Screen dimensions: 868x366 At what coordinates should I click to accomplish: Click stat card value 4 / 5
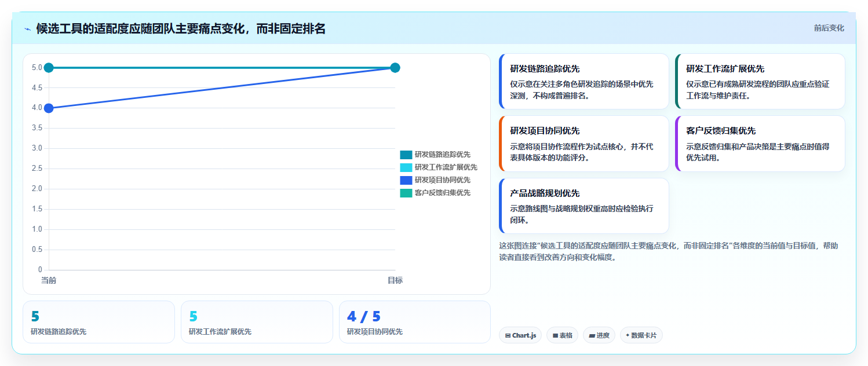[x=363, y=316]
